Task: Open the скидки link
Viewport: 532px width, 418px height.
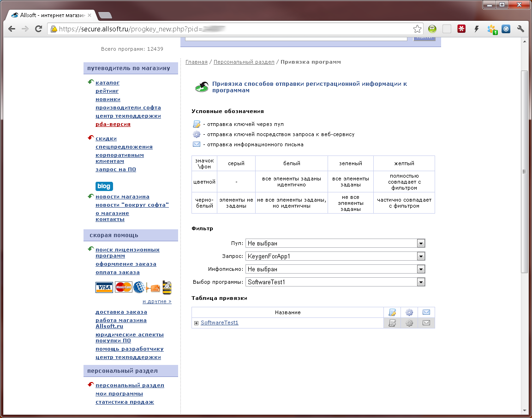Action: [x=106, y=138]
